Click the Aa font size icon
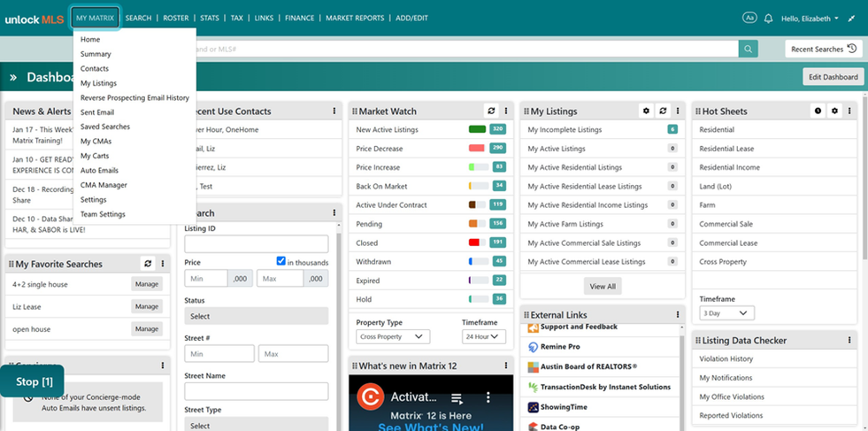The height and width of the screenshot is (431, 868). coord(749,18)
